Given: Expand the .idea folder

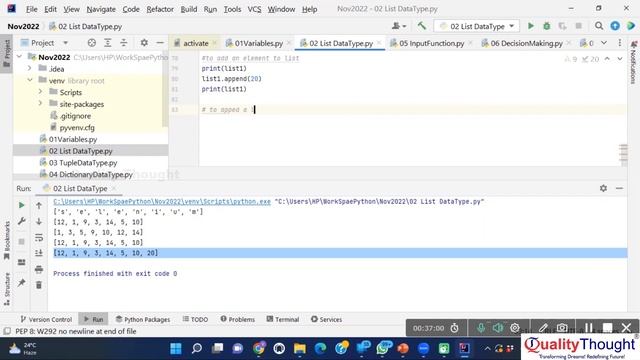Looking at the screenshot, I should [30, 69].
